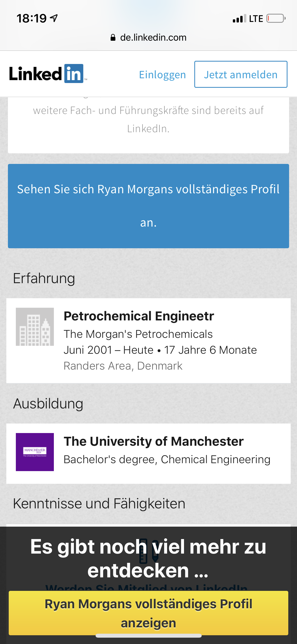Tap the home indicator bar at the bottom
Viewport: 297px width, 644px height.
coord(148,636)
